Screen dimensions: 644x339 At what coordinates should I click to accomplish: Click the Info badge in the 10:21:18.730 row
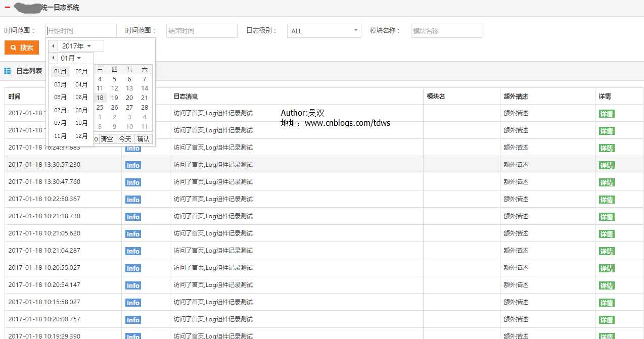133,217
